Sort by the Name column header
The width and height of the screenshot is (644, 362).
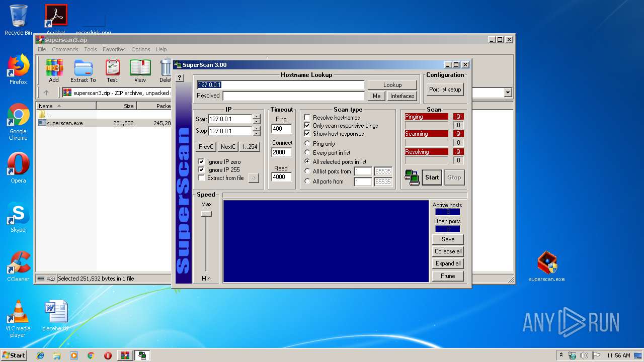point(66,106)
